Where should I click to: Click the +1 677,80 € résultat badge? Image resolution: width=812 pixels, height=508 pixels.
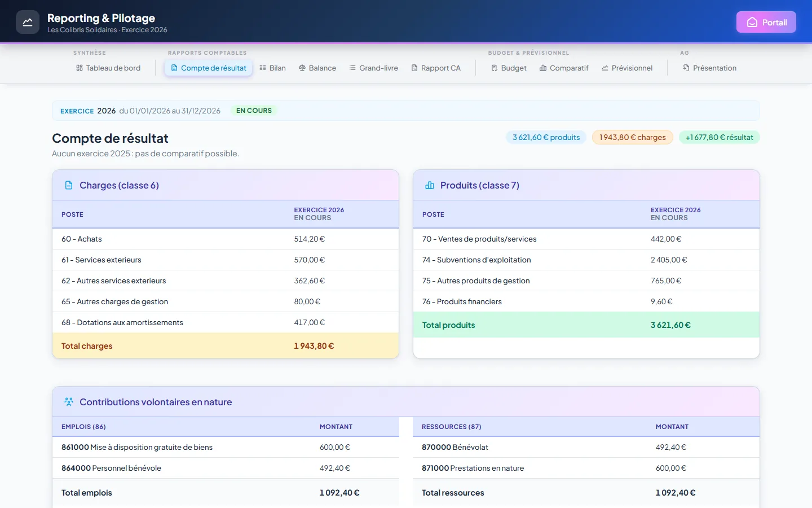(720, 137)
